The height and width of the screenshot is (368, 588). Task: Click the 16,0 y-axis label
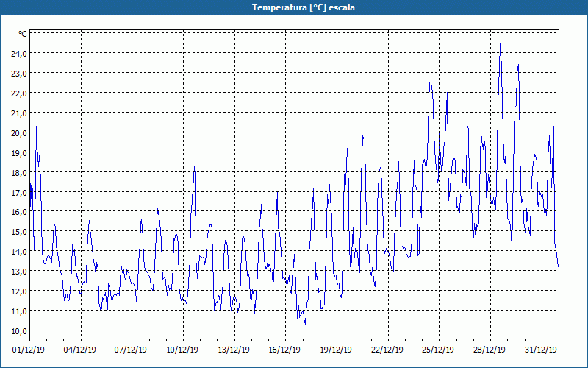[20, 212]
